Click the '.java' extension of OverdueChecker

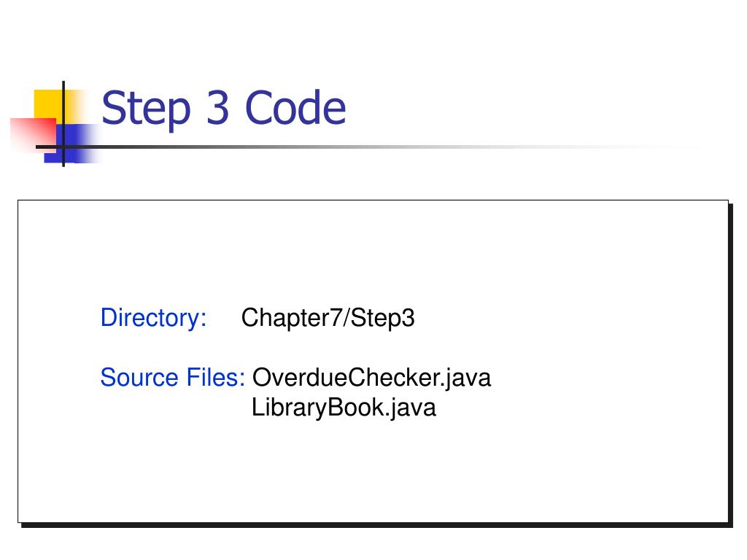[x=465, y=378]
